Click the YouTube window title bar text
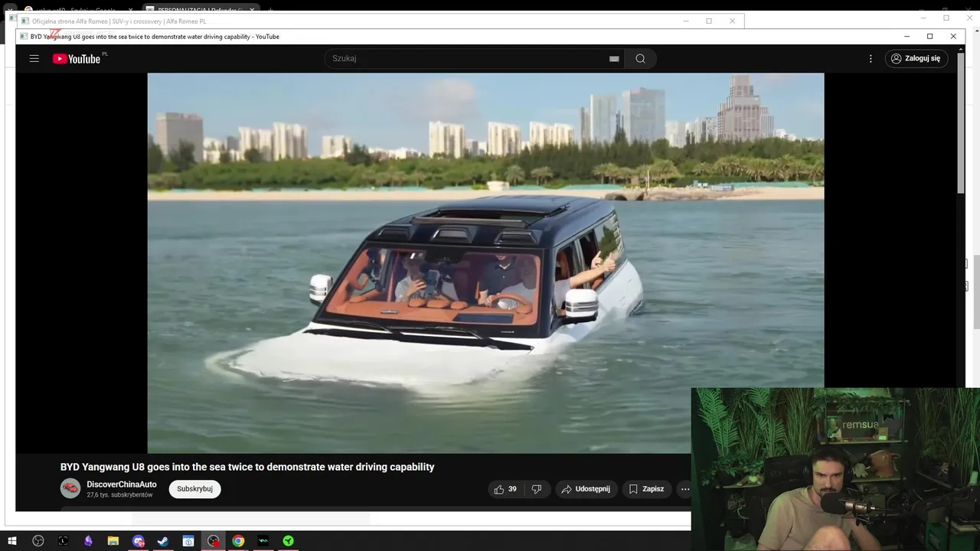This screenshot has width=980, height=551. tap(155, 37)
